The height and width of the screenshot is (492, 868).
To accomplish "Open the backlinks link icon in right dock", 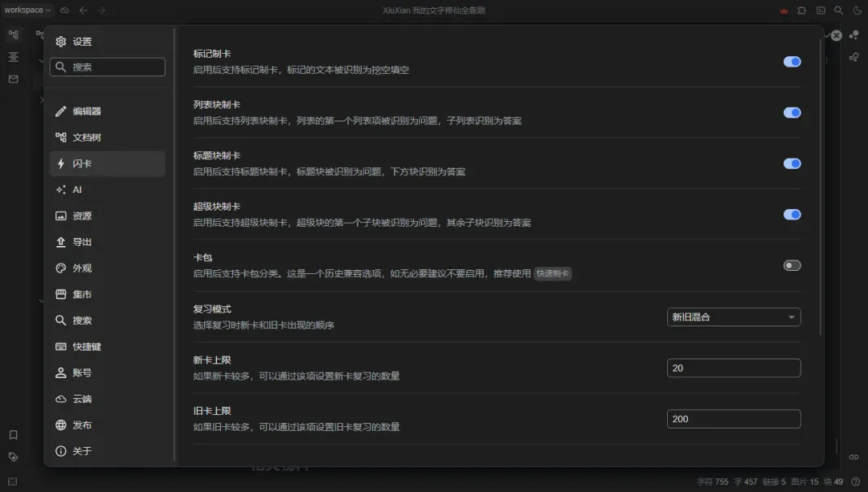I will point(854,457).
